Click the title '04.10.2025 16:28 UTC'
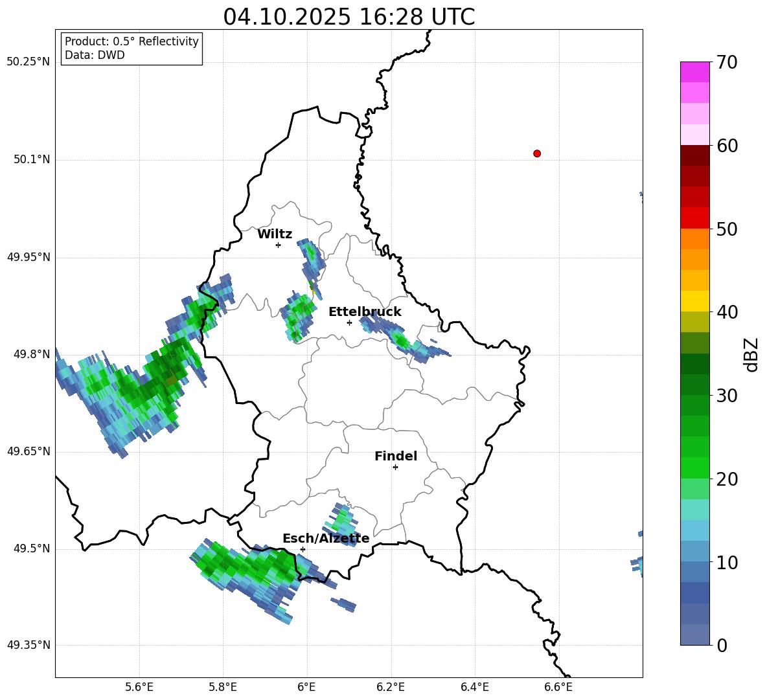 click(x=349, y=17)
